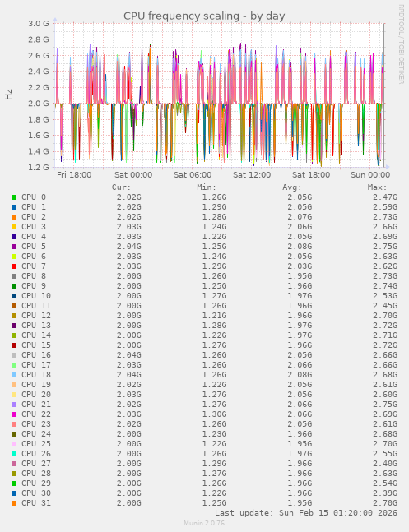The height and width of the screenshot is (532, 409).
Task: Select the light blue swatch for CPU 18
Action: point(14,375)
